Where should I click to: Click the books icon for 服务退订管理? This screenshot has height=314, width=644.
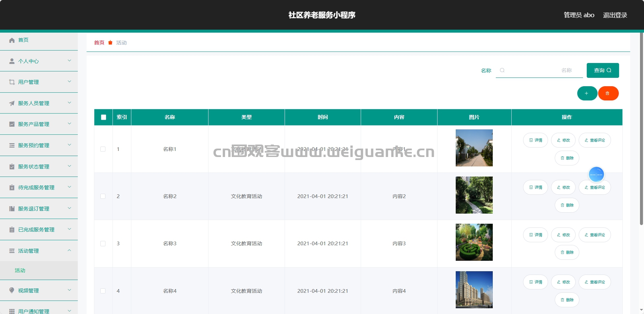(12, 209)
